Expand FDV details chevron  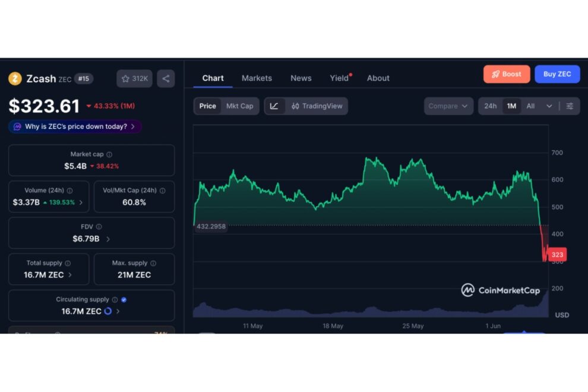[108, 239]
